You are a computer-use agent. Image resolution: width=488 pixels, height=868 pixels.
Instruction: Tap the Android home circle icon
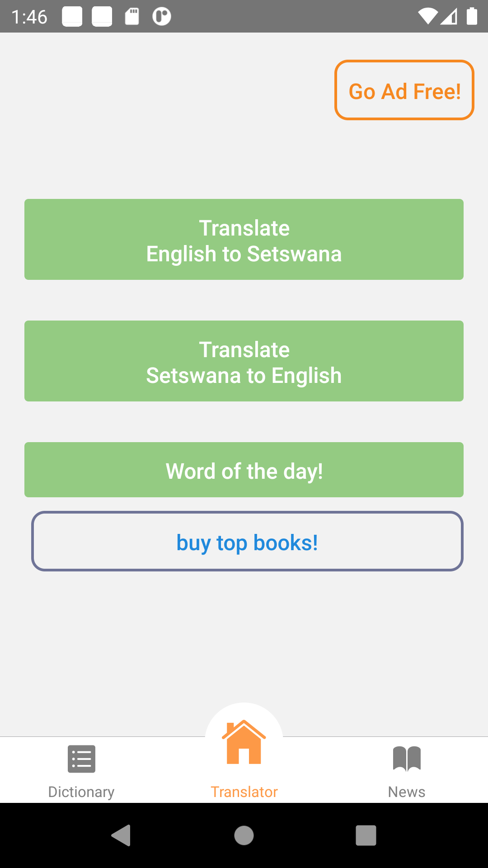pos(244,835)
